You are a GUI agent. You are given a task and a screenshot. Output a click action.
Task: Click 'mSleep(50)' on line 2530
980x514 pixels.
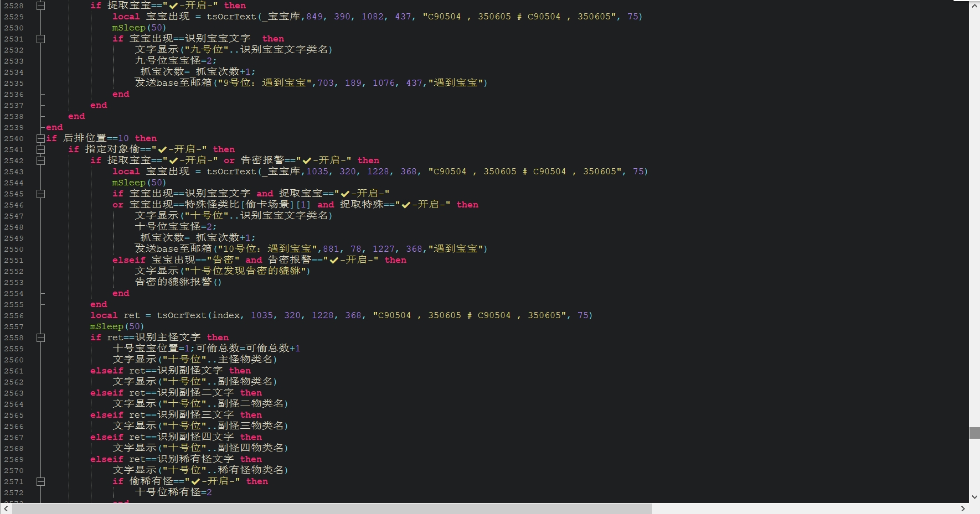pyautogui.click(x=139, y=28)
